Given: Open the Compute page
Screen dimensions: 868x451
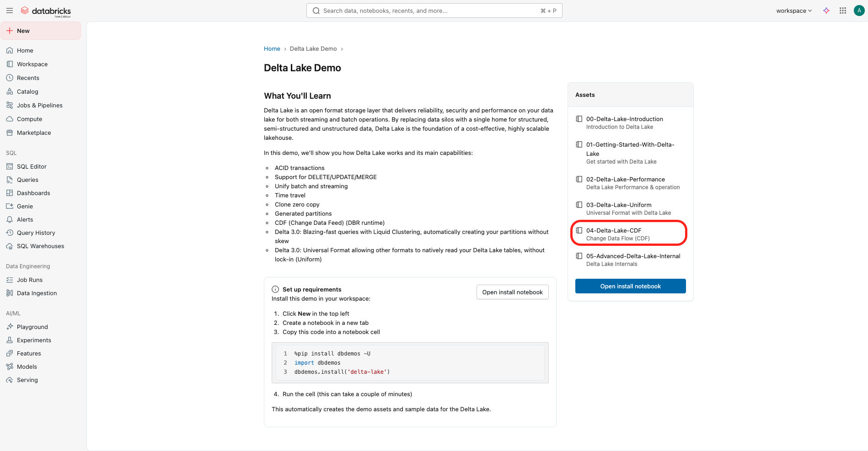Looking at the screenshot, I should point(29,119).
